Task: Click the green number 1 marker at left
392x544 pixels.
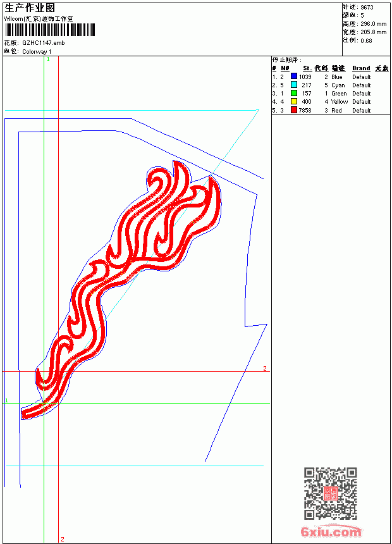Action: point(6,400)
